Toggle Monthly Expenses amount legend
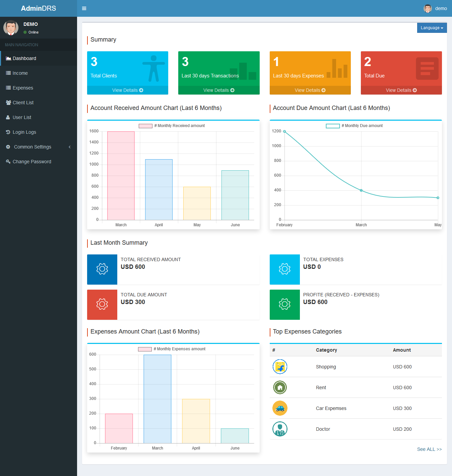This screenshot has height=476, width=452. click(x=172, y=349)
